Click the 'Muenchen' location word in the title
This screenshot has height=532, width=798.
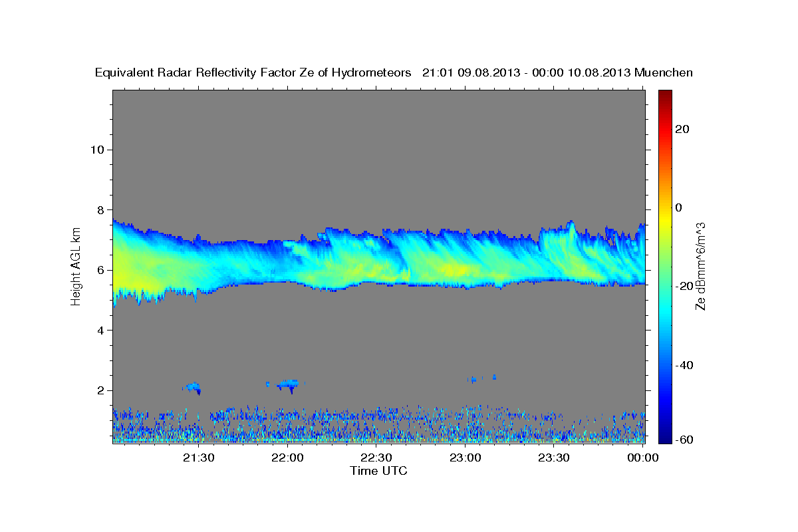click(x=664, y=72)
